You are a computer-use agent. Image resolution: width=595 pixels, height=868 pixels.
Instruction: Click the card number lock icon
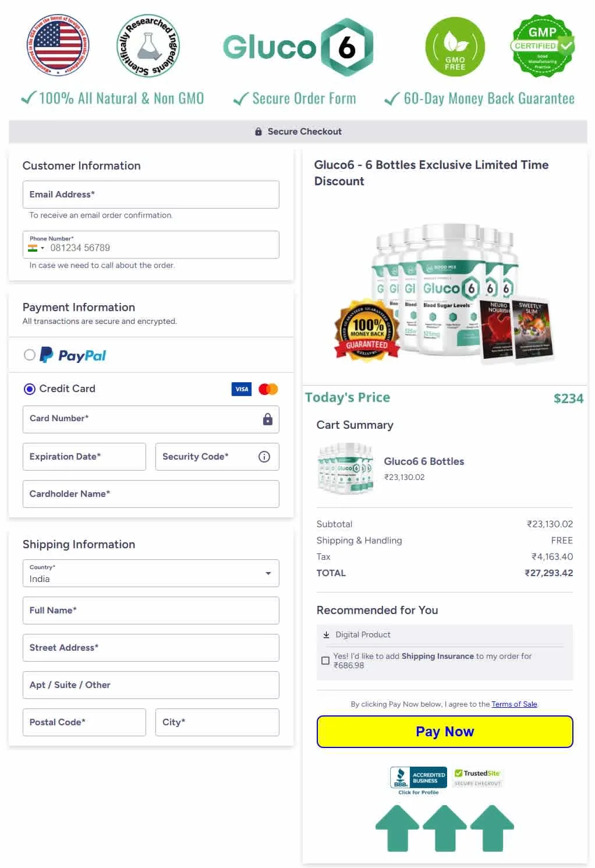[x=267, y=419]
